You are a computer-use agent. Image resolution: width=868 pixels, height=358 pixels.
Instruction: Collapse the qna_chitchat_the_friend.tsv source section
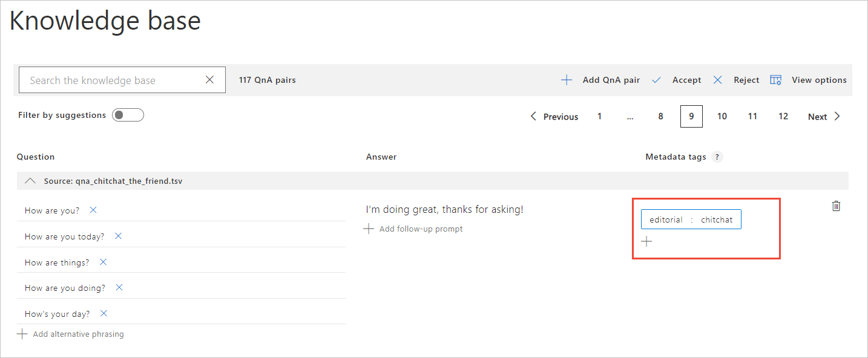[x=30, y=181]
